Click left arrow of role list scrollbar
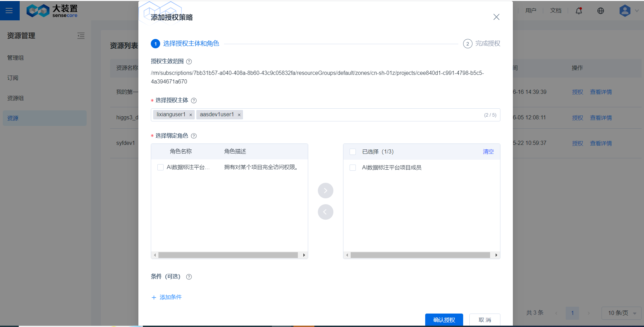Screen dimensions: 644x327 tap(155, 255)
